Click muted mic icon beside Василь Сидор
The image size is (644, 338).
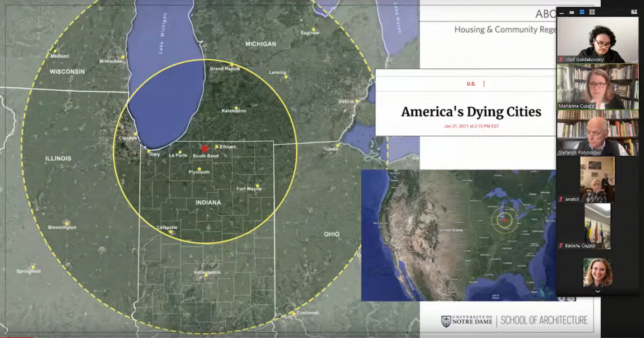[x=561, y=246]
